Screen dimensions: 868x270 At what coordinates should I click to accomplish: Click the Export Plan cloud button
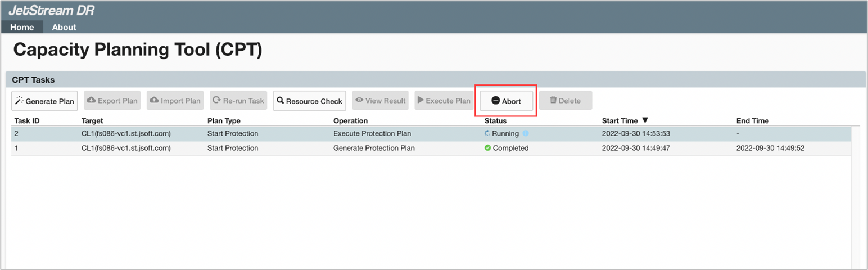pos(112,101)
